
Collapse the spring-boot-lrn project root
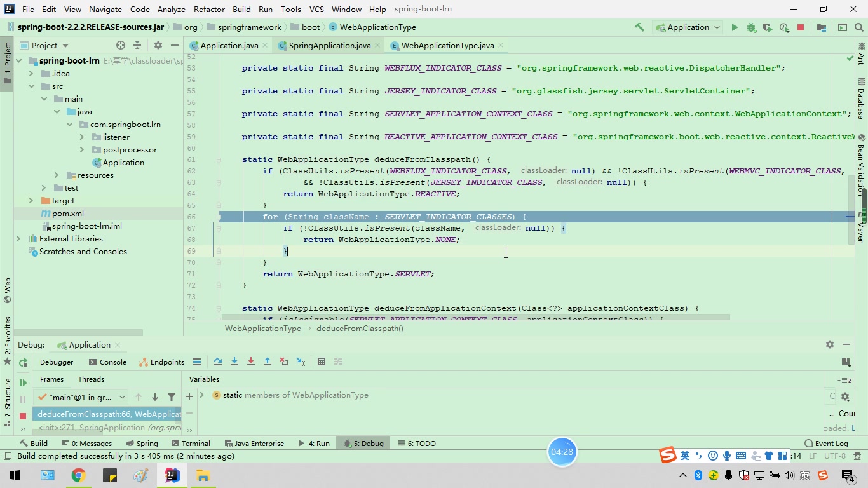[19, 61]
